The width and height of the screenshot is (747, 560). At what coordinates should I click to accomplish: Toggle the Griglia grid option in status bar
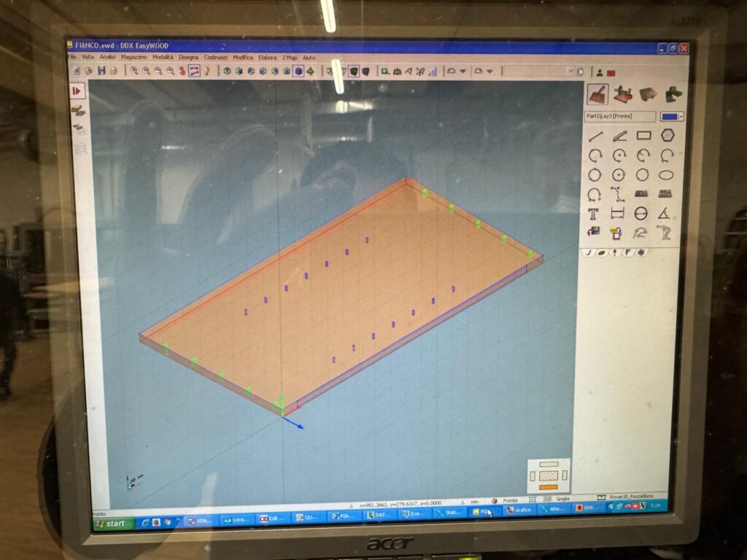click(562, 499)
